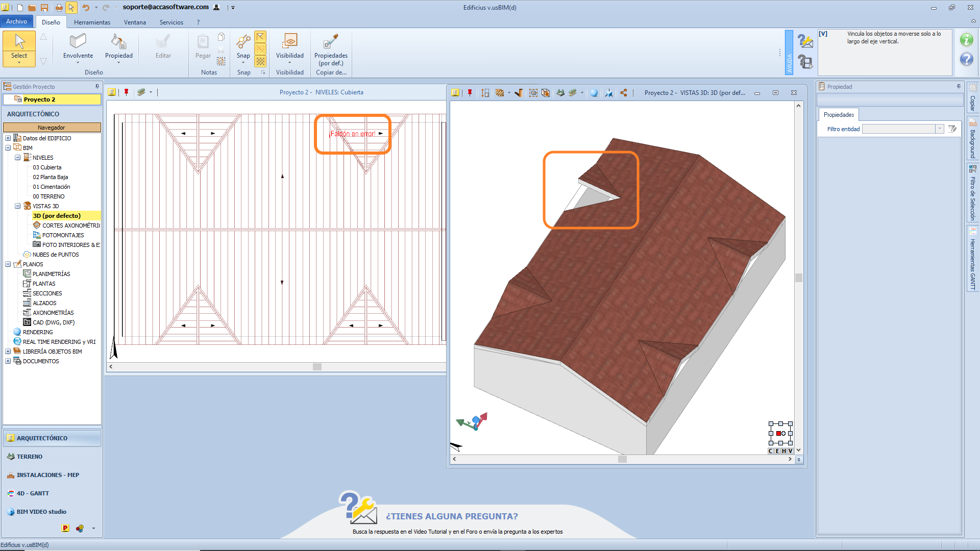Expand the Datos del EDIFICIO tree node

8,138
